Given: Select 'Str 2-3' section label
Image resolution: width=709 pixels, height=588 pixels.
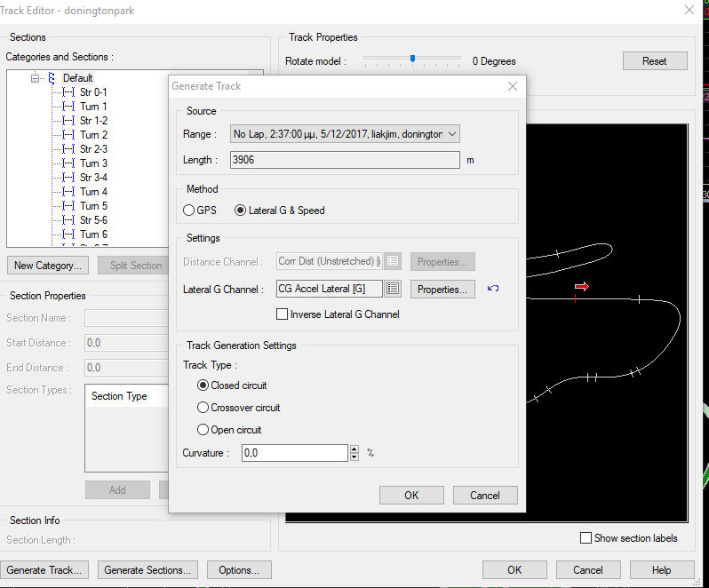Looking at the screenshot, I should coord(93,149).
